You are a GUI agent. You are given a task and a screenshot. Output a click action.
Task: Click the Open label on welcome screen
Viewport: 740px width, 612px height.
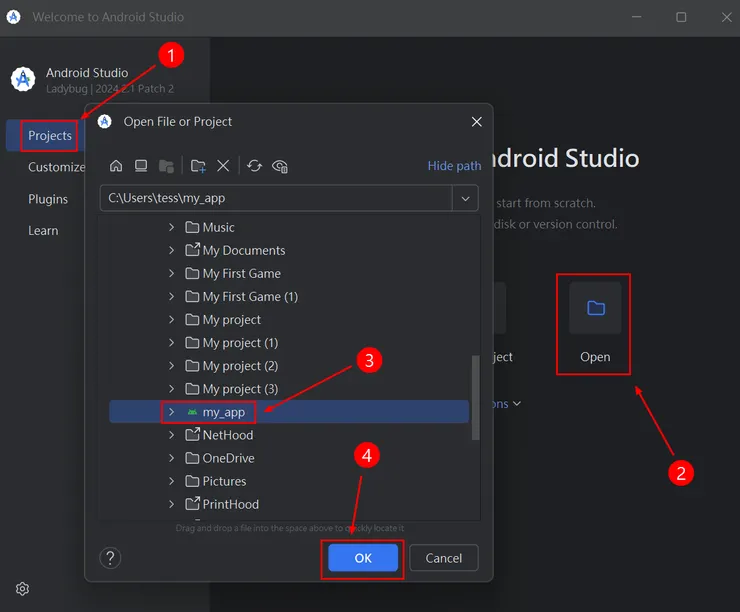tap(595, 357)
